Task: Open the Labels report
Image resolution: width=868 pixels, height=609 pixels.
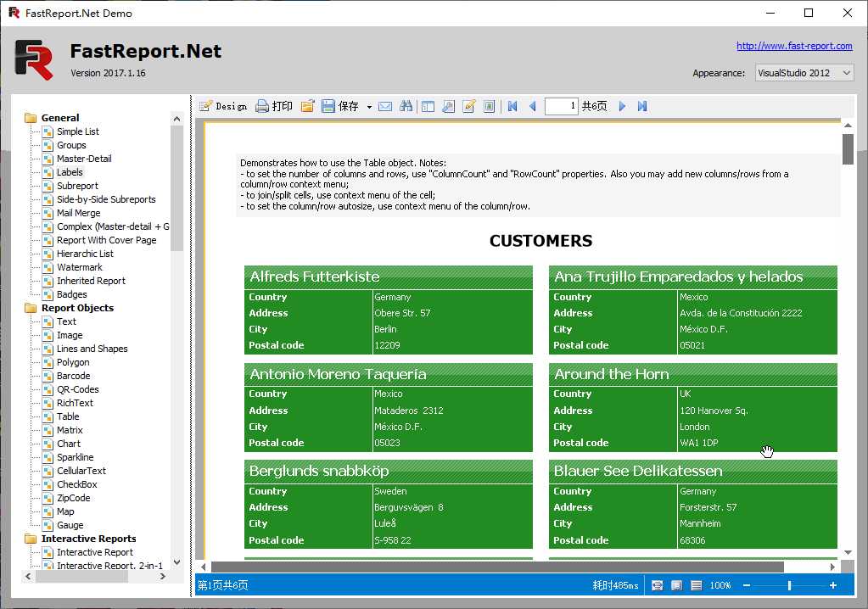Action: (x=70, y=172)
